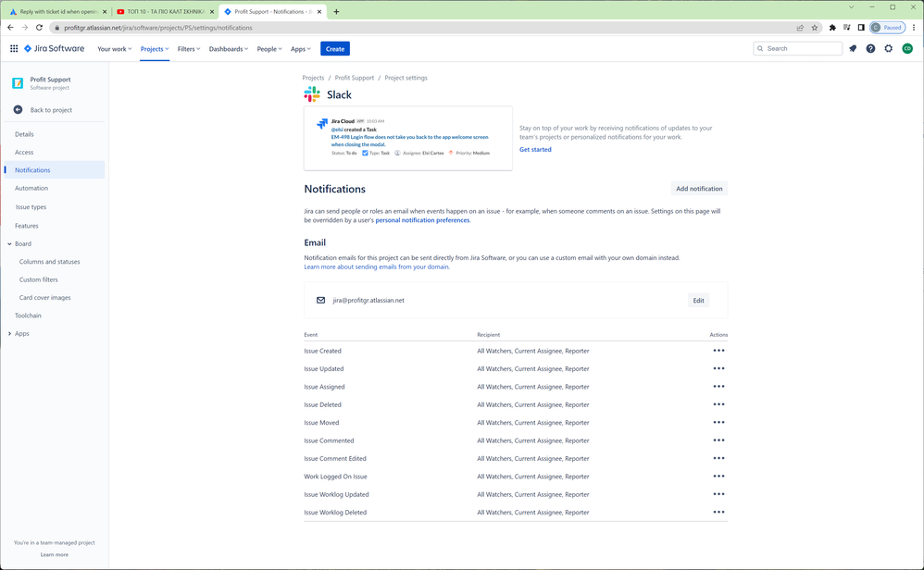924x570 pixels.
Task: Open personal notification preferences link
Action: coord(422,220)
